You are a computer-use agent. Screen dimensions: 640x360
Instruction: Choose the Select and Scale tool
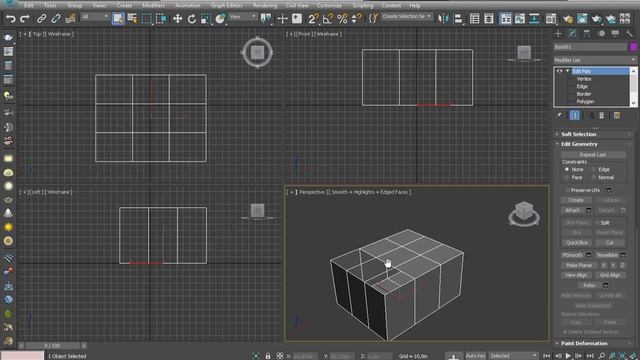tap(206, 19)
